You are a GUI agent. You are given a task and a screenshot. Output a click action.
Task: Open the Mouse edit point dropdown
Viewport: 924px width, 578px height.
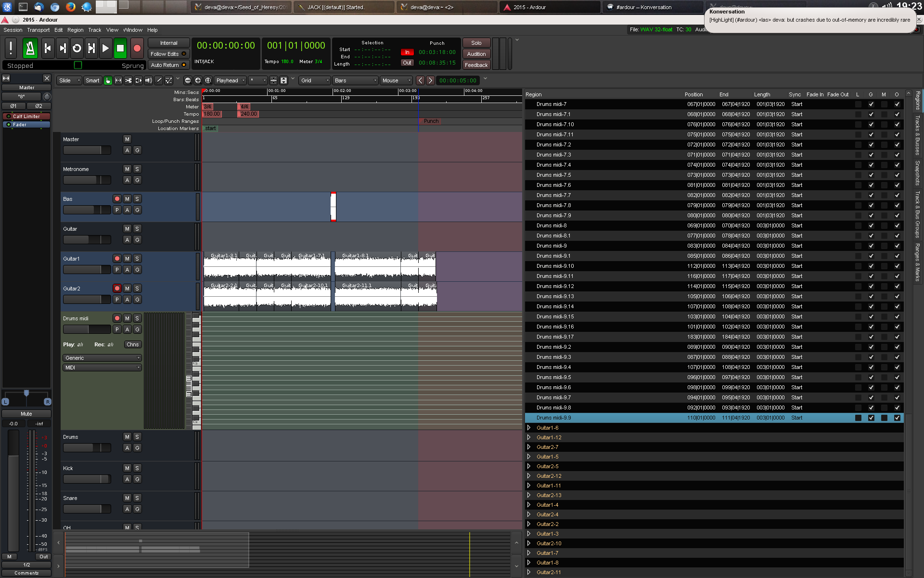[397, 80]
